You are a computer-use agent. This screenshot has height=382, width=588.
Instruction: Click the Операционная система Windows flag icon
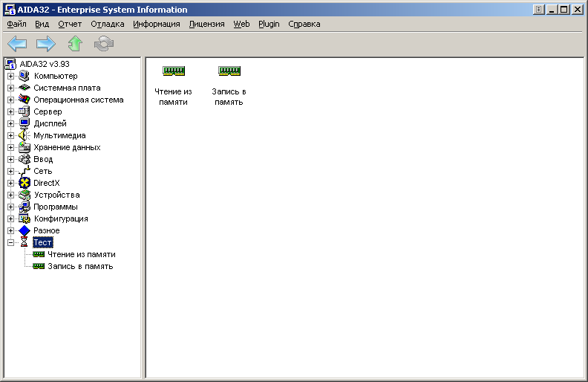[24, 100]
